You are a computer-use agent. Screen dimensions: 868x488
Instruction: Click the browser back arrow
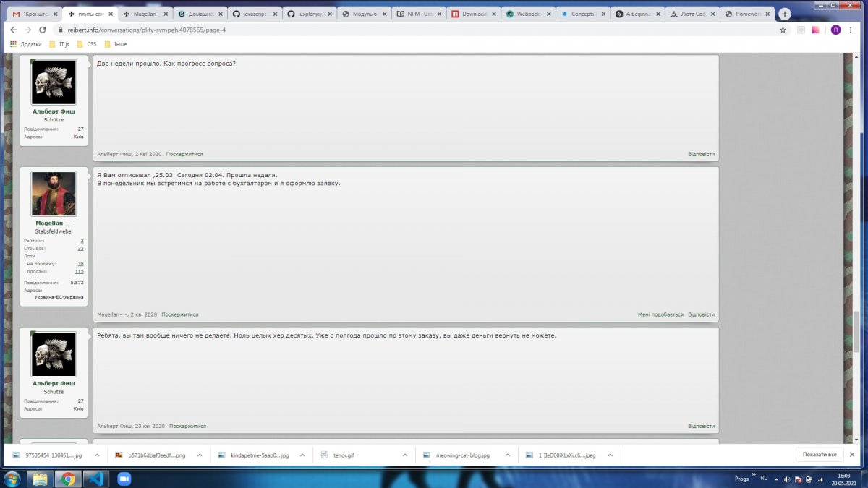click(x=13, y=30)
